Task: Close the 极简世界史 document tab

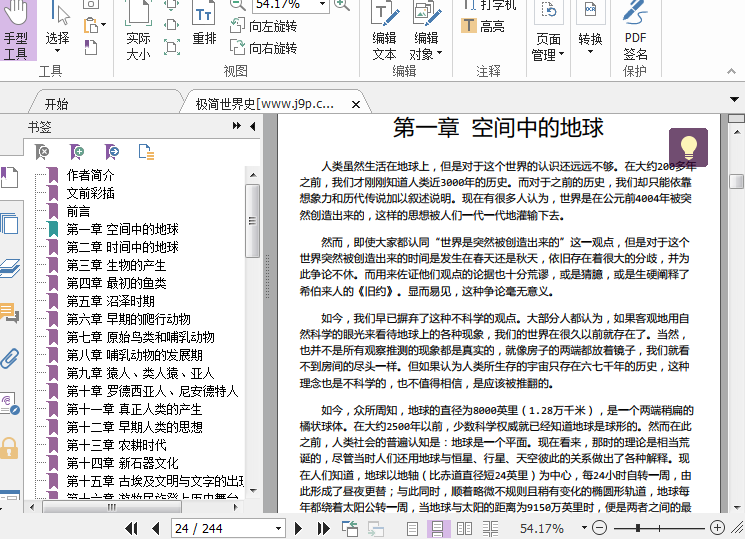Action: [355, 104]
